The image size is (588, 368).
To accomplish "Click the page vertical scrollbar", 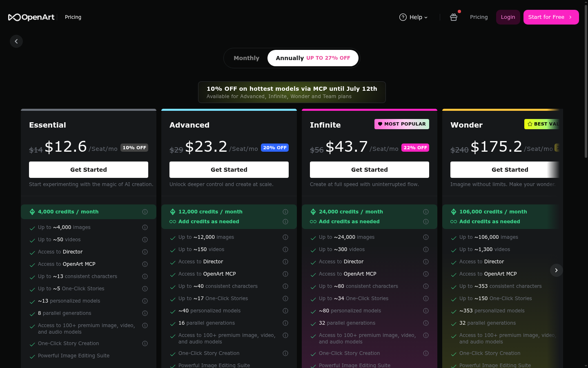I will 586,82.
